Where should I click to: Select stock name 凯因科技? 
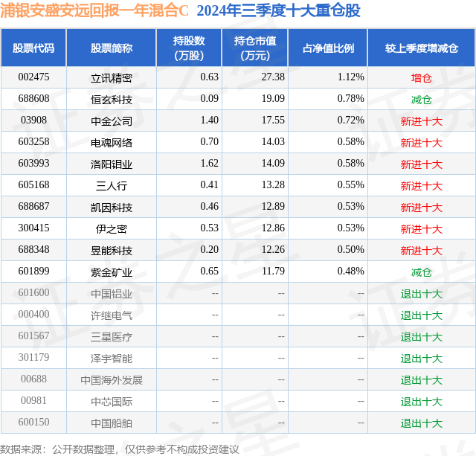coord(112,208)
